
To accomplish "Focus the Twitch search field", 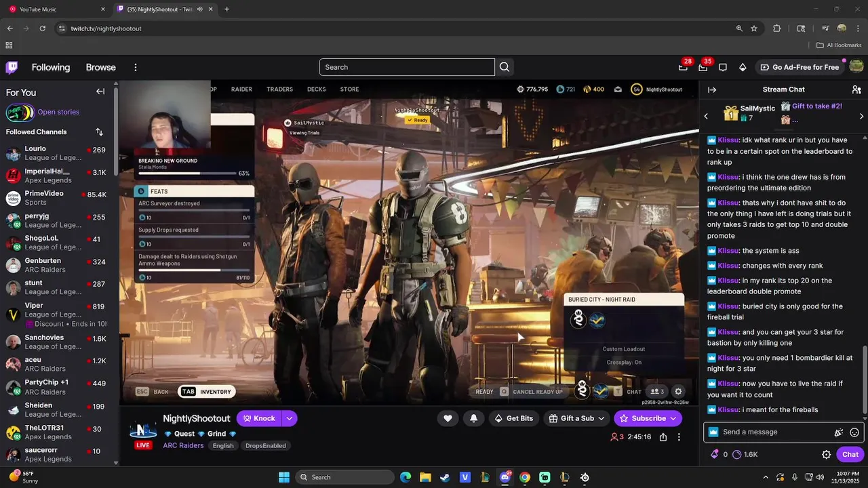I will click(407, 67).
